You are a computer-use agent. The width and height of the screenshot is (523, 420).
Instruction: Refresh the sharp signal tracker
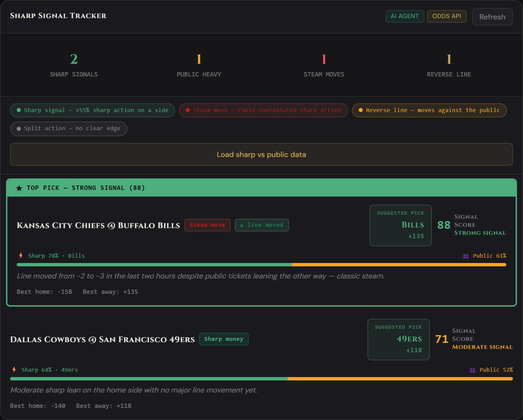pos(492,17)
